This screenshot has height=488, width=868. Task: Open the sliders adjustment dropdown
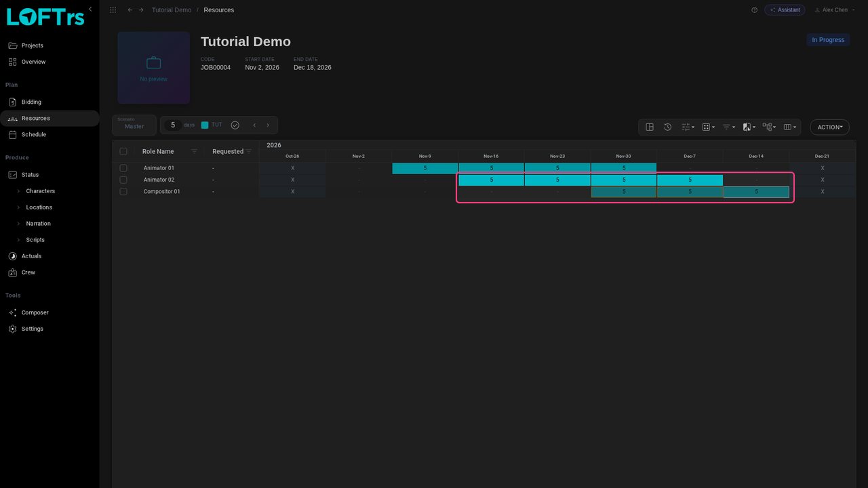[688, 127]
